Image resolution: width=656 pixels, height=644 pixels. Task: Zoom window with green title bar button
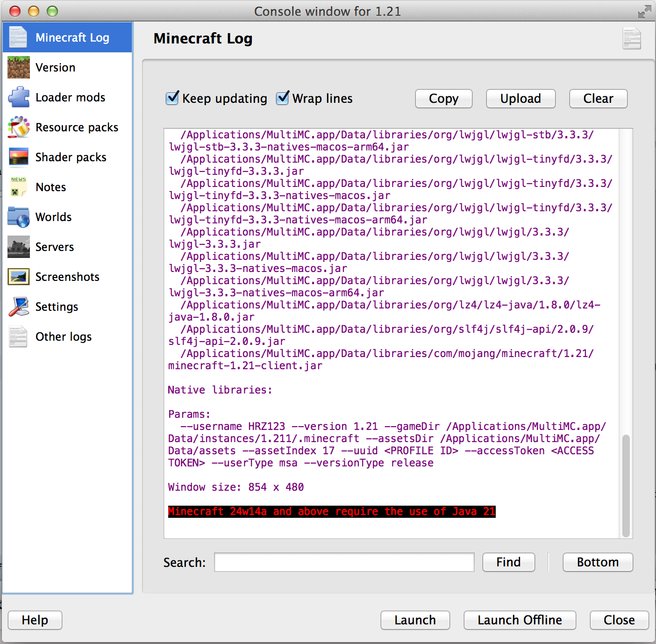pyautogui.click(x=52, y=11)
